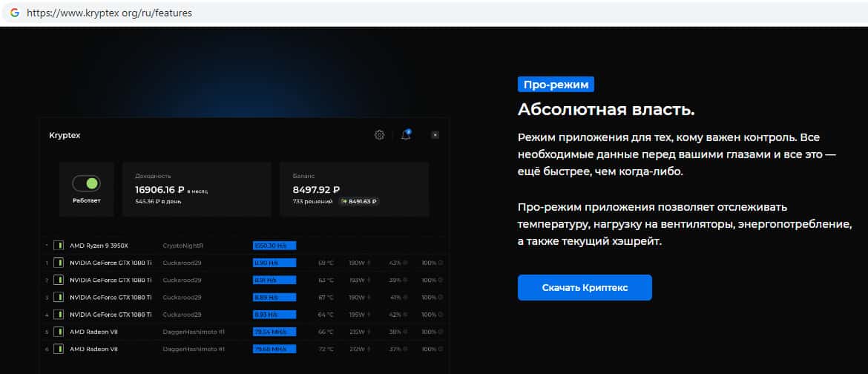Click the 64 °C temperature reading
Screen dimensions: 868x374
[326, 314]
